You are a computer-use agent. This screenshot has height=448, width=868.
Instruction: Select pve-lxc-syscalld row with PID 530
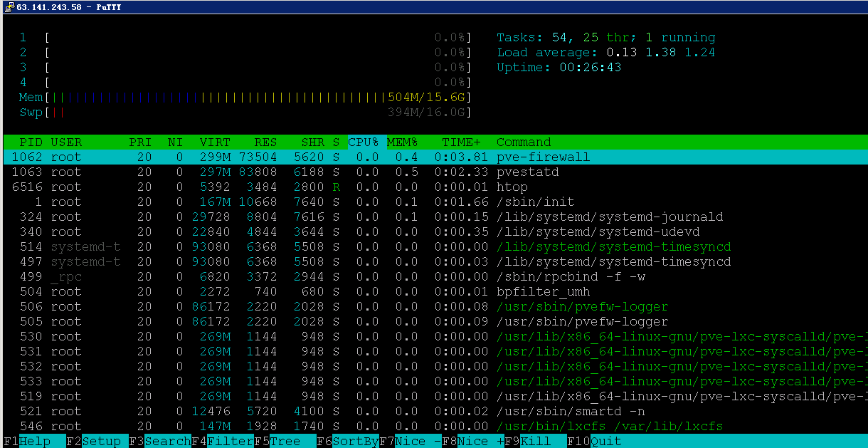pyautogui.click(x=434, y=336)
